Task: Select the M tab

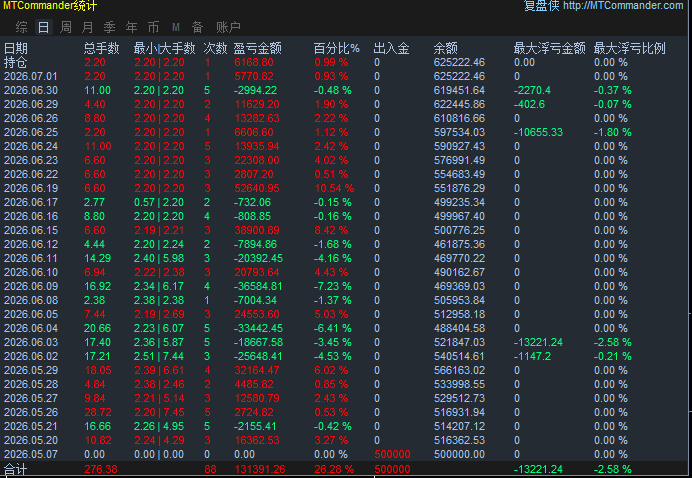Action: coord(176,27)
